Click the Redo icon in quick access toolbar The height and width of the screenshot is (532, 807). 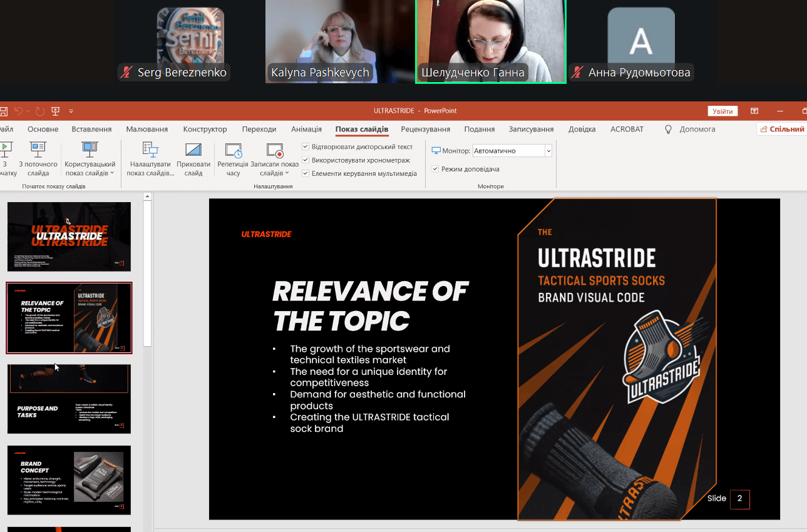[x=39, y=111]
